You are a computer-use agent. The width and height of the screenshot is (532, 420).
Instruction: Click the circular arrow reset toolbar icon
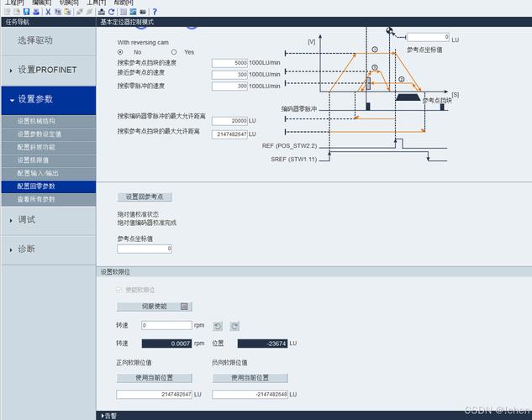coord(111,12)
